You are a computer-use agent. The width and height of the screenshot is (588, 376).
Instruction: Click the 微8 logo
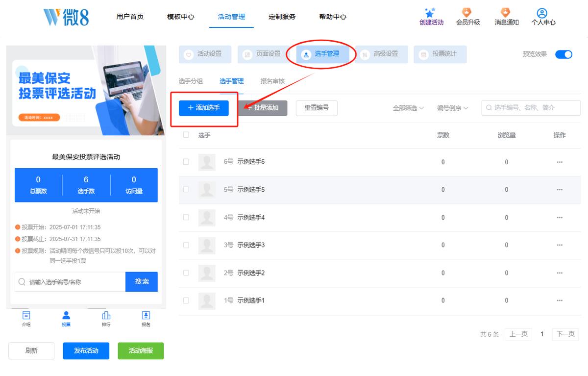pos(66,17)
